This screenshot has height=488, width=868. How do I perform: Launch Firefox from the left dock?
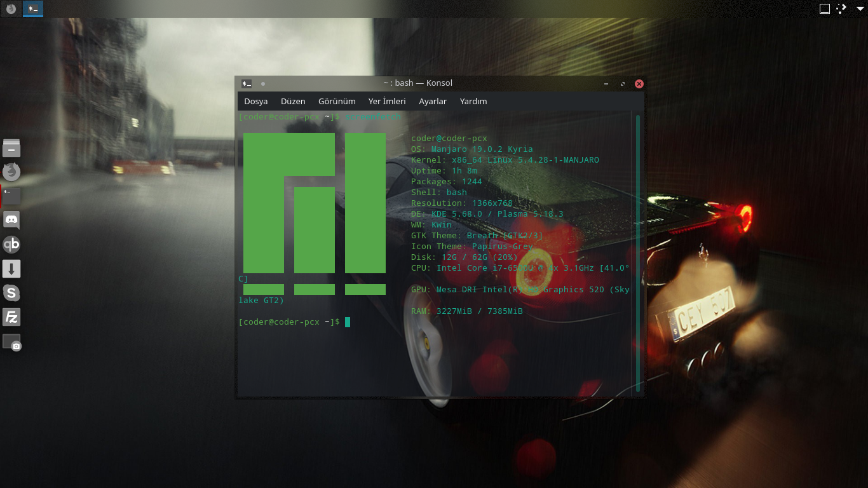tap(11, 172)
